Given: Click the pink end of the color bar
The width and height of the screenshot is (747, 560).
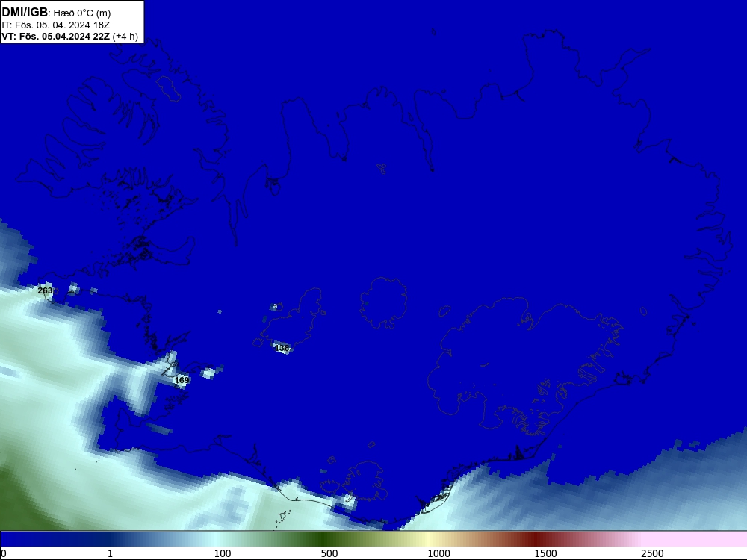Looking at the screenshot, I should [x=695, y=539].
